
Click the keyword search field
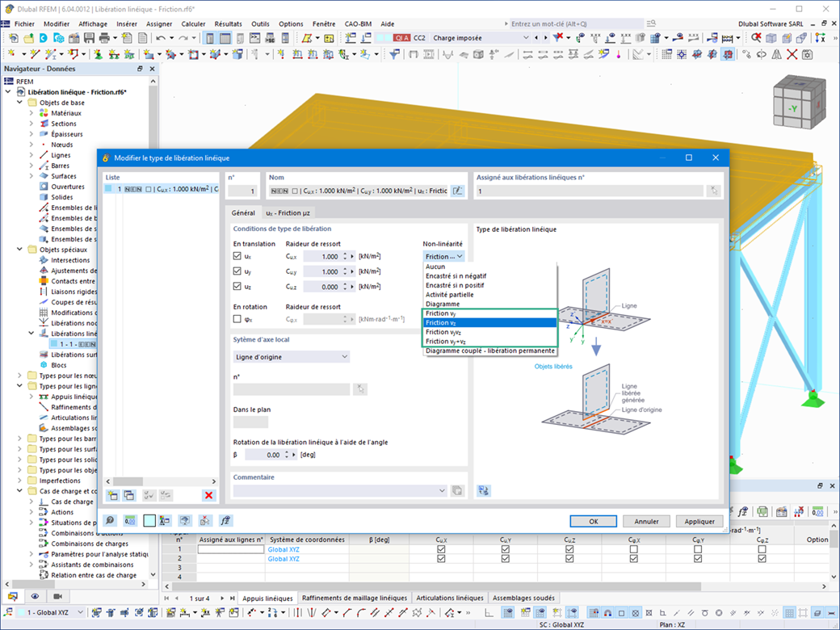[x=577, y=23]
